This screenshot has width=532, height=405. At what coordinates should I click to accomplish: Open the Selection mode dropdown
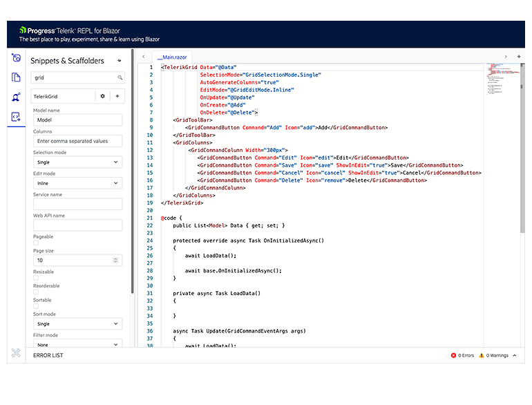coord(77,162)
